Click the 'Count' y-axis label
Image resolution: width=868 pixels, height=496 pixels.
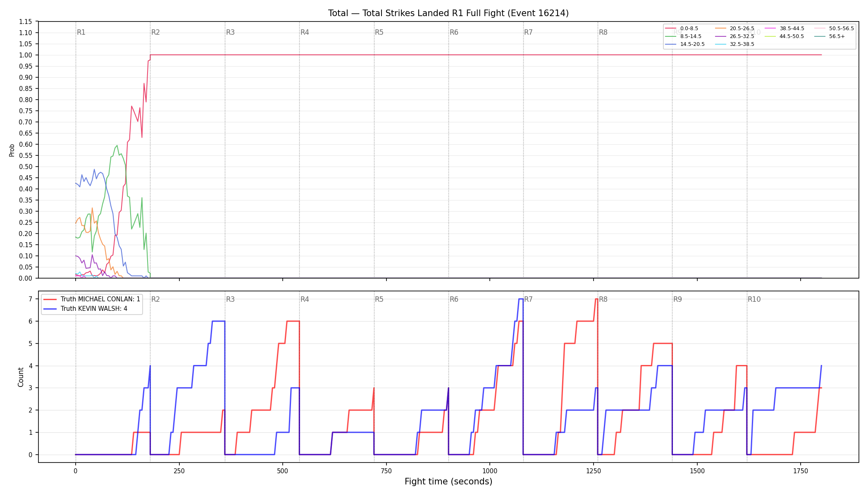tap(21, 377)
